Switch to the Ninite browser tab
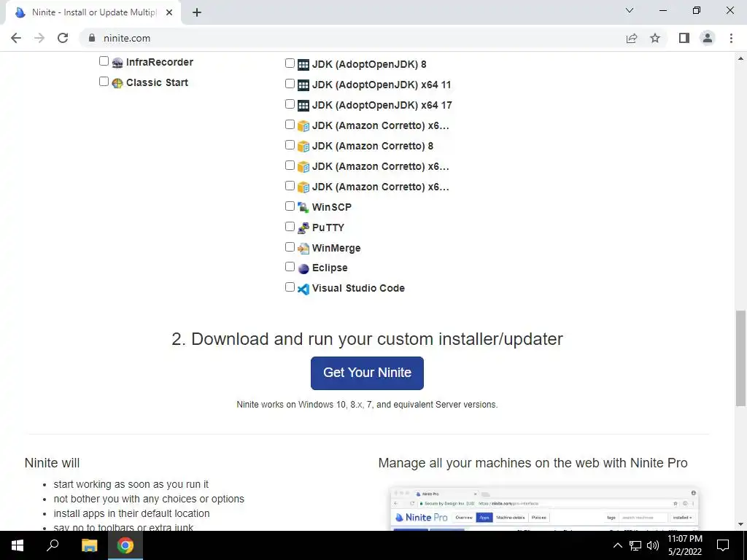Screen dimensions: 747x560 [93, 12]
